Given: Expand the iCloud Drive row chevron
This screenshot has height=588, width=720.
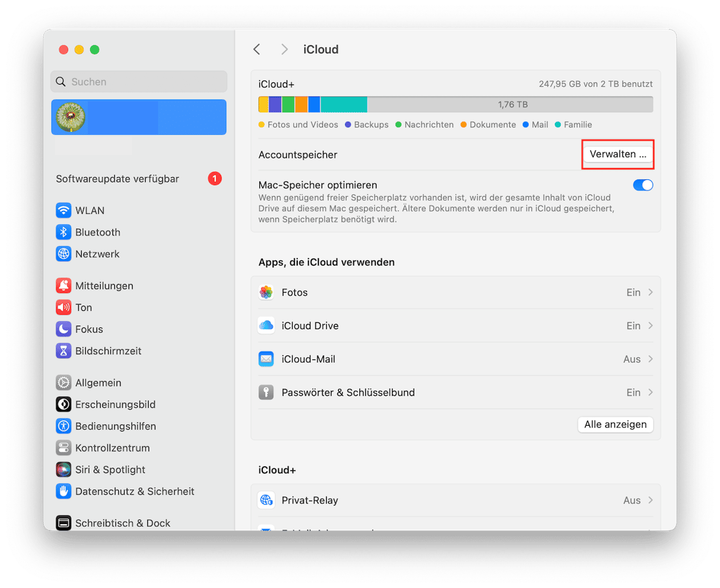Looking at the screenshot, I should tap(651, 325).
